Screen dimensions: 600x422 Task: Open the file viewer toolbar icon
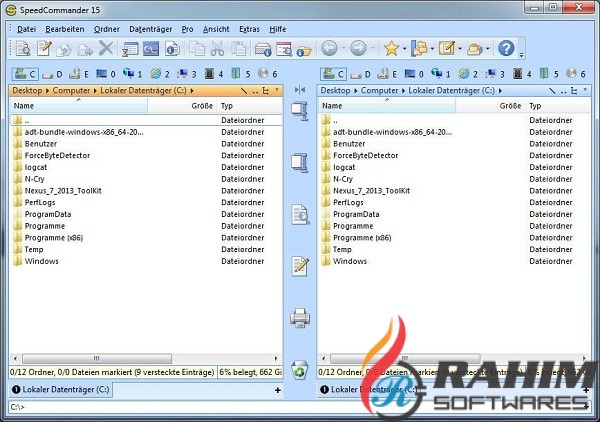pos(23,49)
